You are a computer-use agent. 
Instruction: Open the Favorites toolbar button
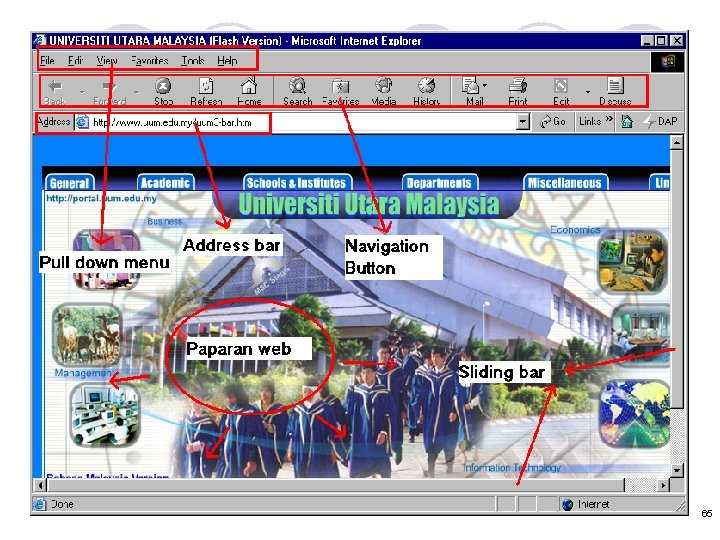340,92
